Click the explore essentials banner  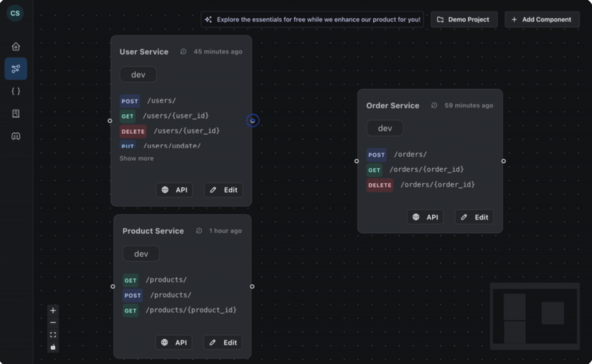coord(312,19)
